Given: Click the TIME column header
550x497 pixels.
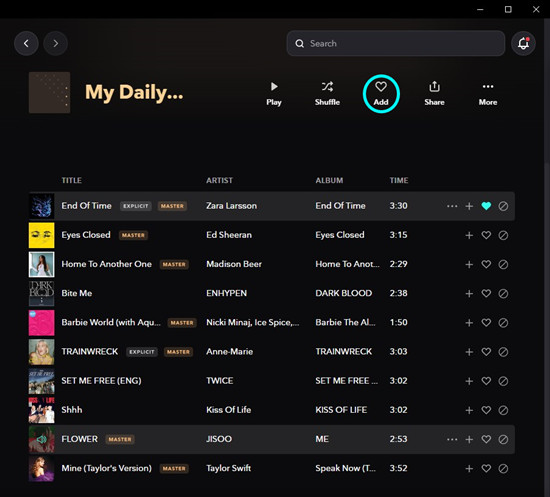Looking at the screenshot, I should click(399, 180).
